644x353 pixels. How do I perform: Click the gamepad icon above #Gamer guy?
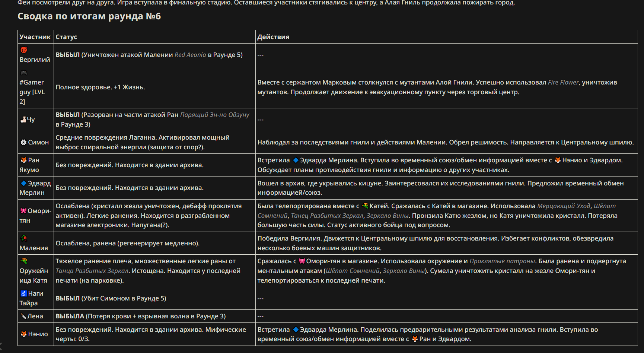(24, 73)
